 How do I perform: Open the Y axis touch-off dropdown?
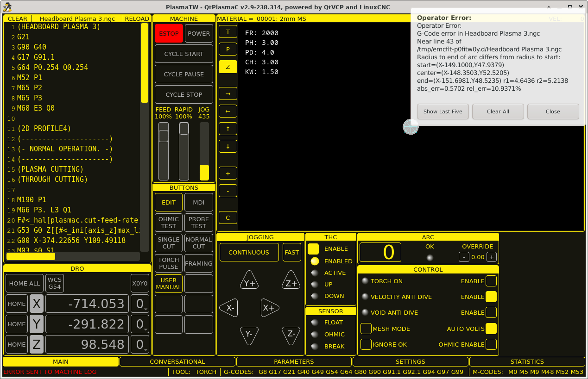coord(140,324)
